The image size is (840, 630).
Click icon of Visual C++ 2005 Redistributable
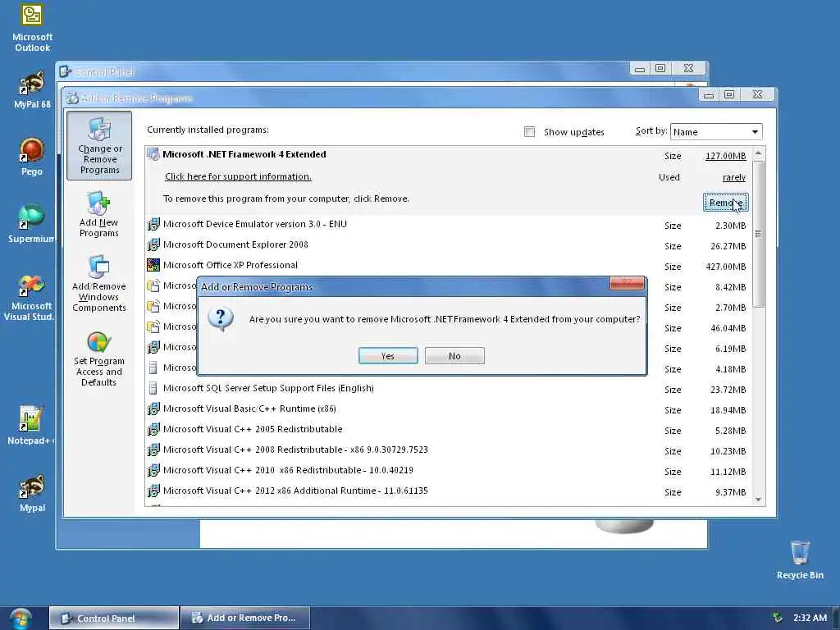coord(153,428)
